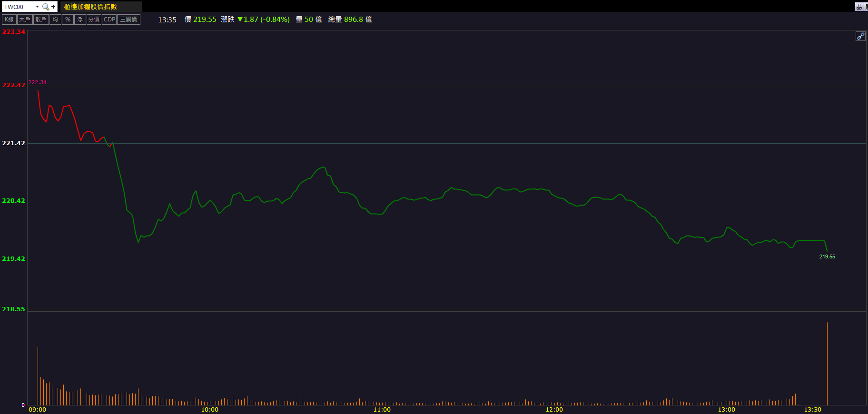The image size is (868, 414).
Task: Click the tall orange closing volume bar
Action: [827, 364]
